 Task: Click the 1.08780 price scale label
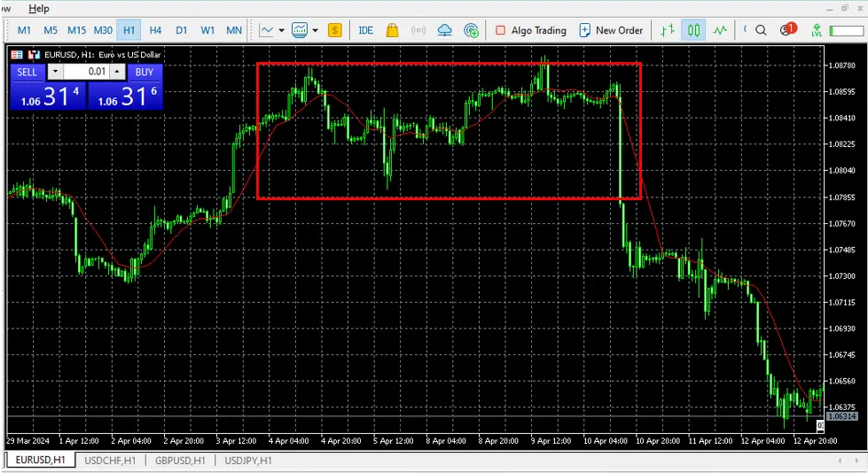click(x=841, y=66)
